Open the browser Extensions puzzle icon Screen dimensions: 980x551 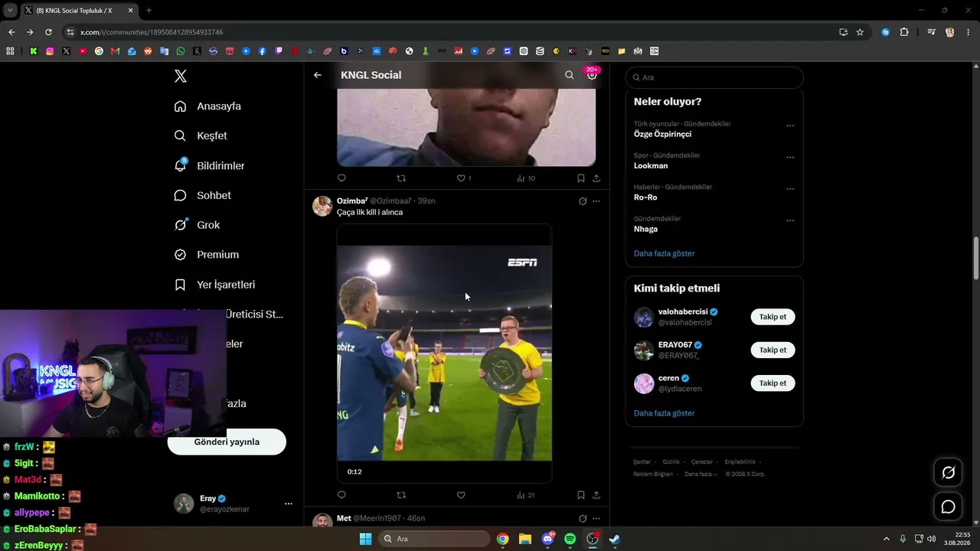coord(904,32)
